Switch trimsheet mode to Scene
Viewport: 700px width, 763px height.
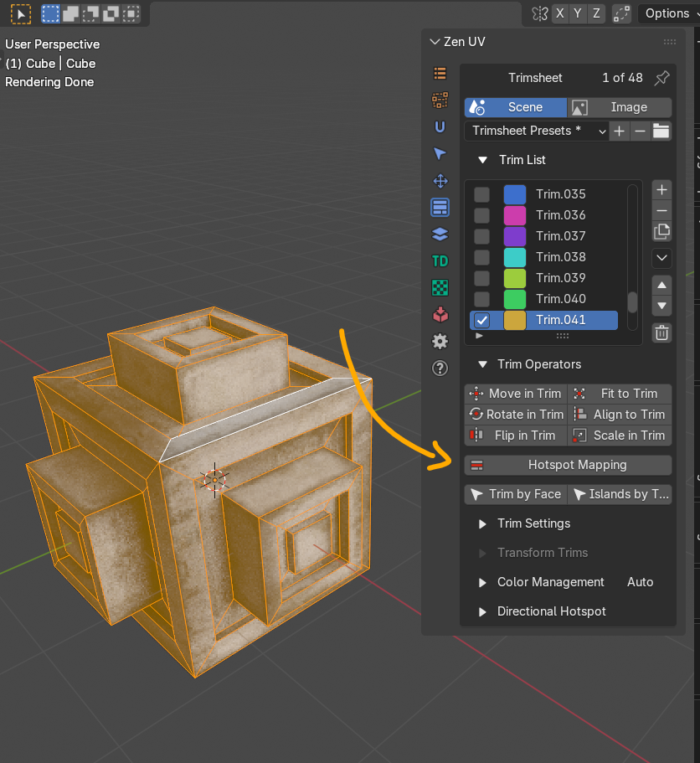516,107
